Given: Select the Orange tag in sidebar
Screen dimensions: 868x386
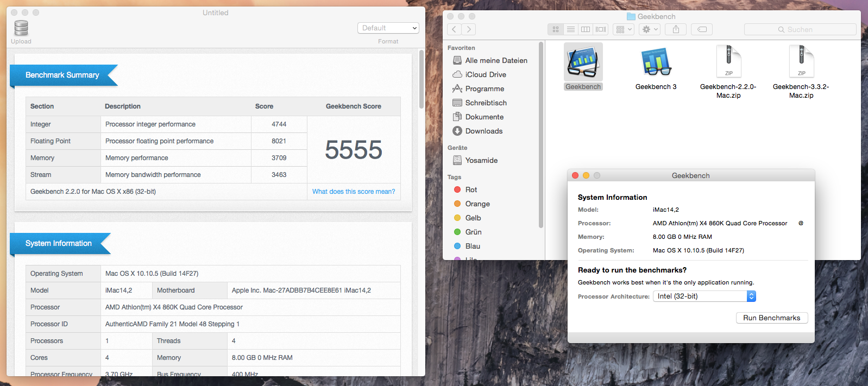Looking at the screenshot, I should coord(477,204).
